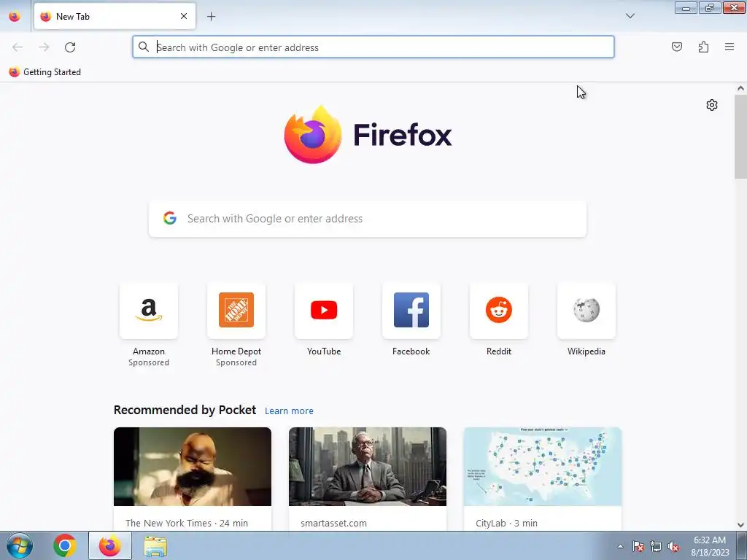The width and height of the screenshot is (747, 560).
Task: Click the Google G icon in search box
Action: coord(170,218)
